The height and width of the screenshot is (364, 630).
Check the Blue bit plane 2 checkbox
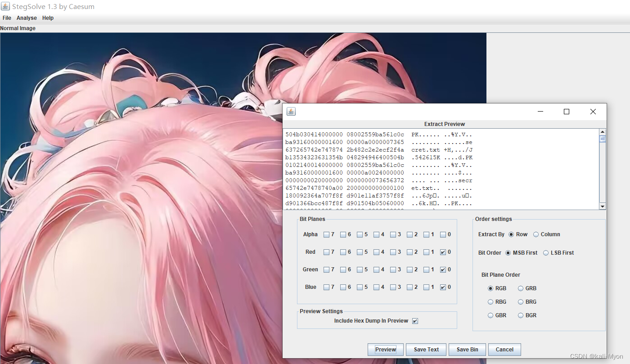(409, 287)
